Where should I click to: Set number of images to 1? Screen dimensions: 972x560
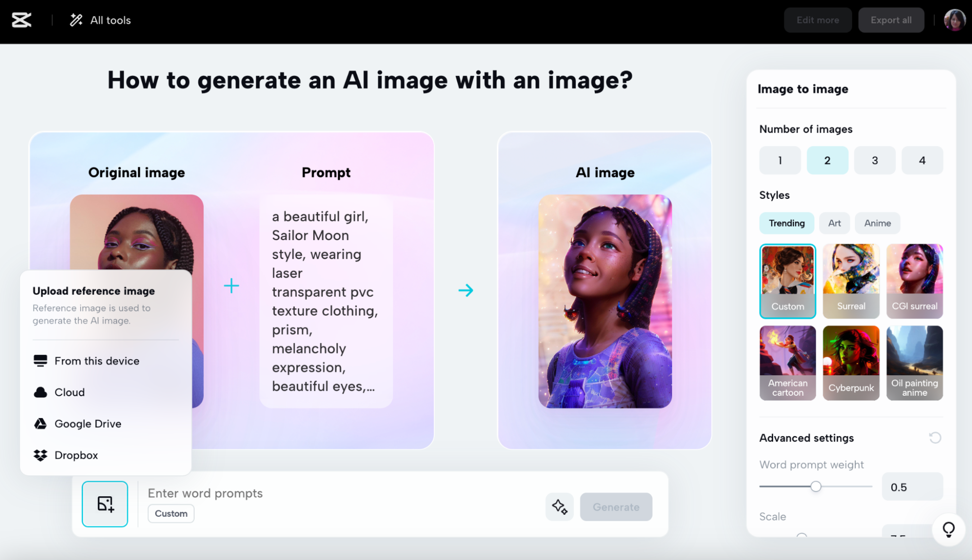pos(779,160)
